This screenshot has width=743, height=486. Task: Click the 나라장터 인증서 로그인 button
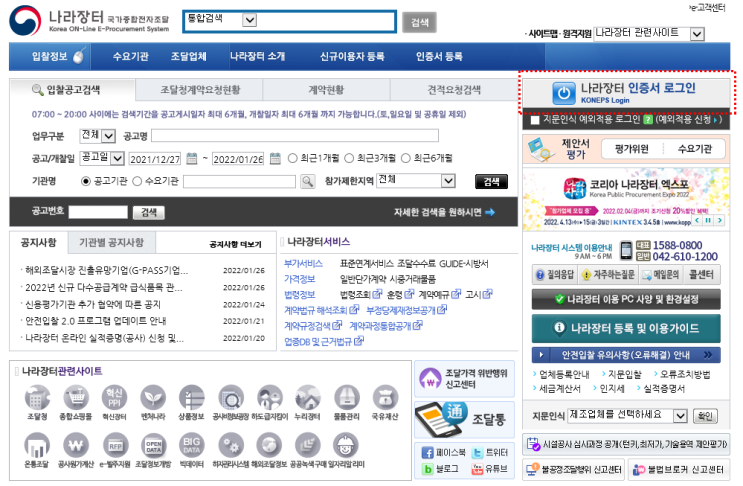(626, 93)
